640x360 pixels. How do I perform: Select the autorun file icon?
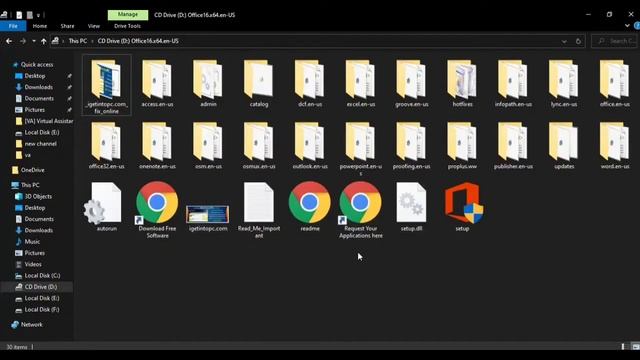103,203
